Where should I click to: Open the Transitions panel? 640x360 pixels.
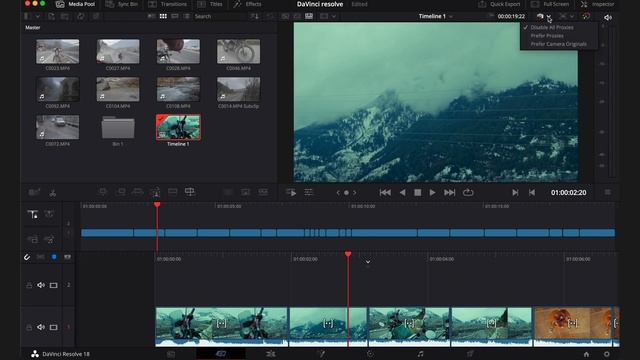(167, 4)
